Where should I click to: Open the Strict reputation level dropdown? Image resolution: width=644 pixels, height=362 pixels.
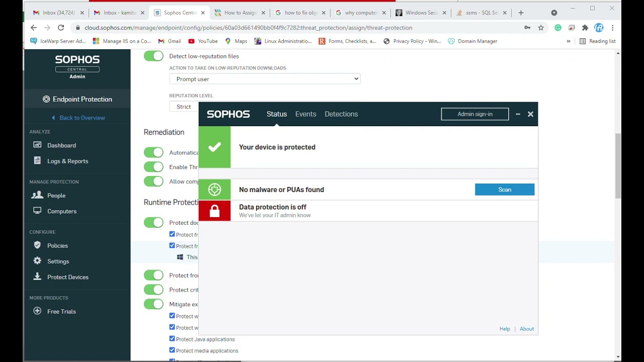[x=184, y=106]
